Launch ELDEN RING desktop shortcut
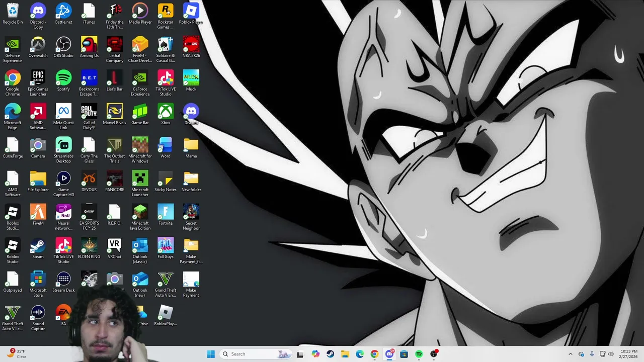Screen dimensions: 644x362 click(89, 249)
